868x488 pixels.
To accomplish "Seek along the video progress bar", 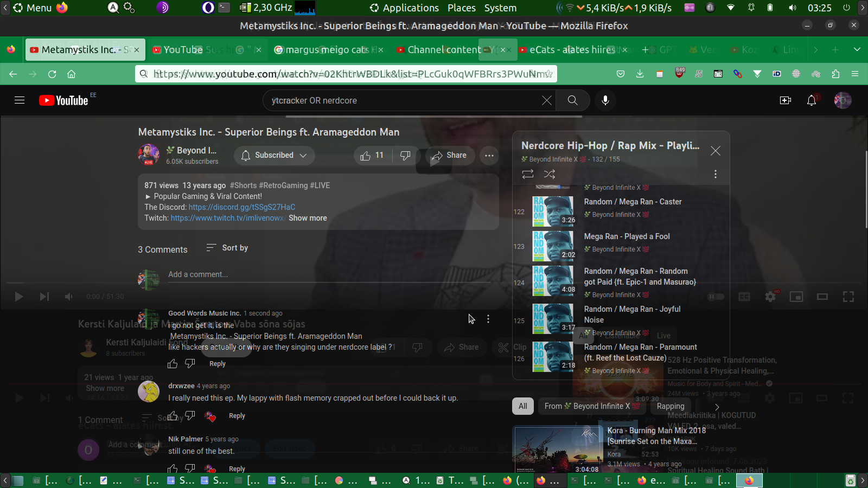I will [x=434, y=282].
